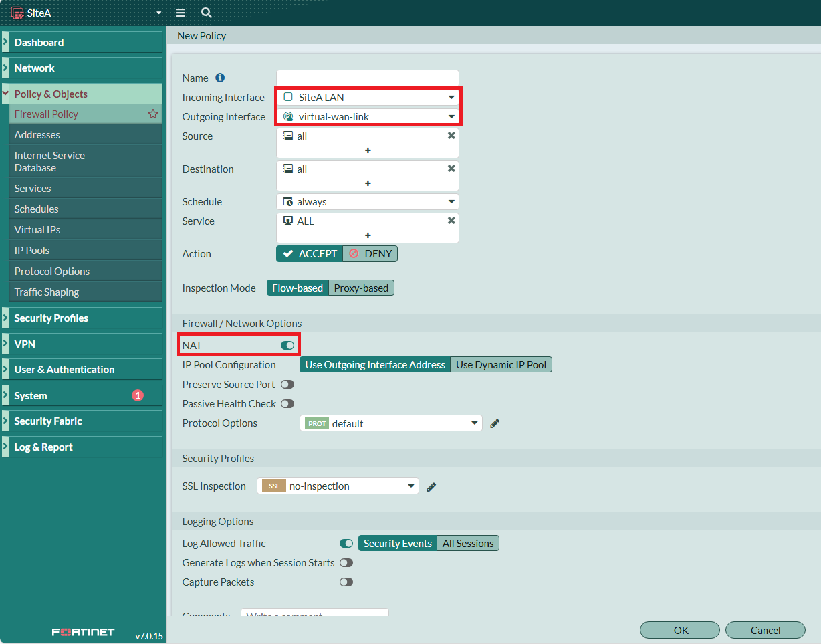Click the Comments text field
The width and height of the screenshot is (821, 644).
click(315, 613)
